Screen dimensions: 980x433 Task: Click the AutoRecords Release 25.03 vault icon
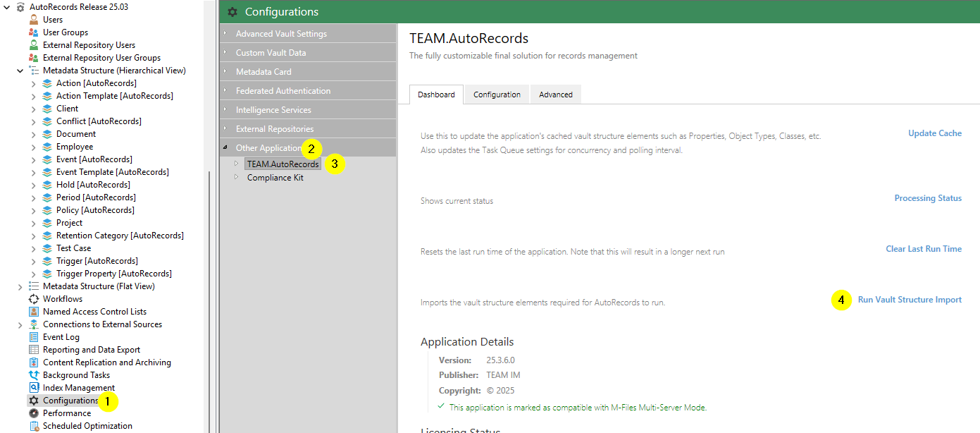tap(20, 7)
